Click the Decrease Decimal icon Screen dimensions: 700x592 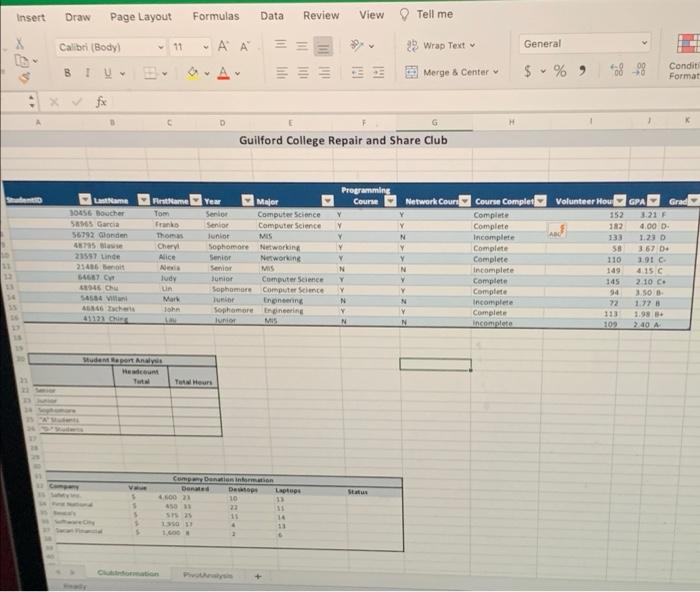click(x=639, y=69)
